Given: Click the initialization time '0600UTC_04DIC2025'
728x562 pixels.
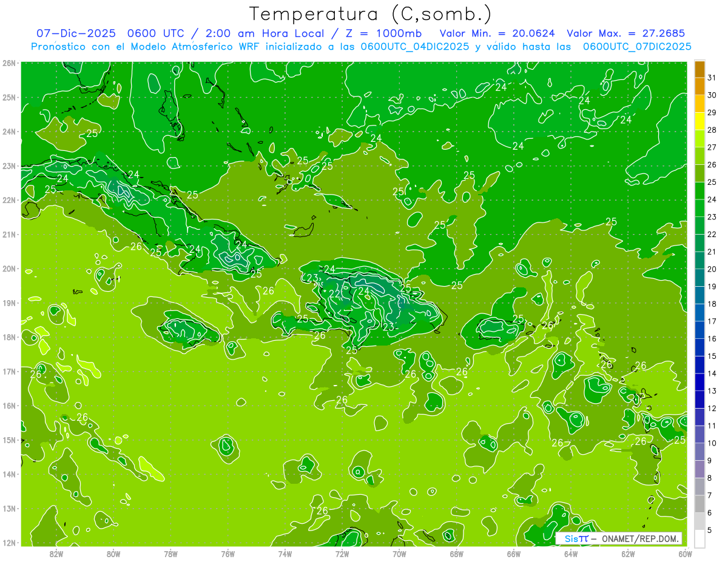Looking at the screenshot, I should coord(416,47).
